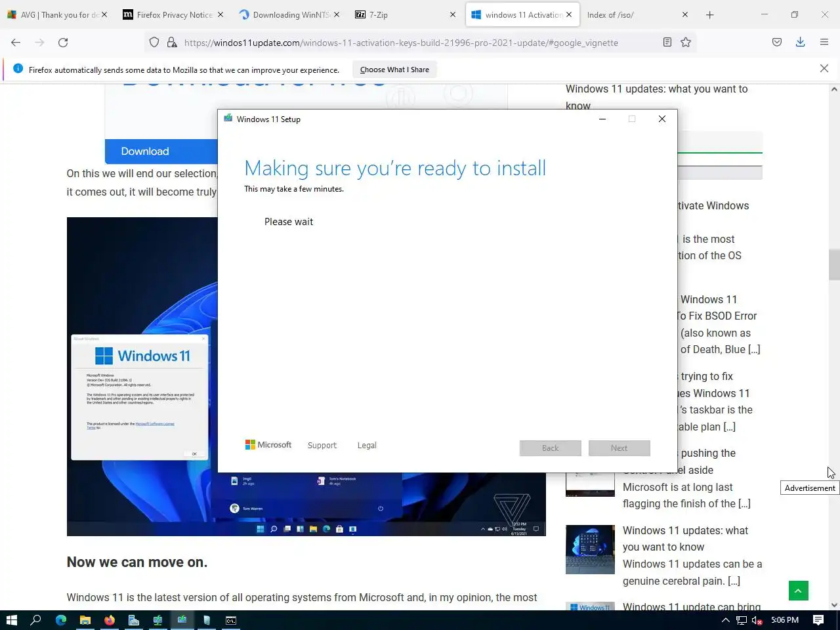Toggle Firefox reader view icon

click(667, 43)
